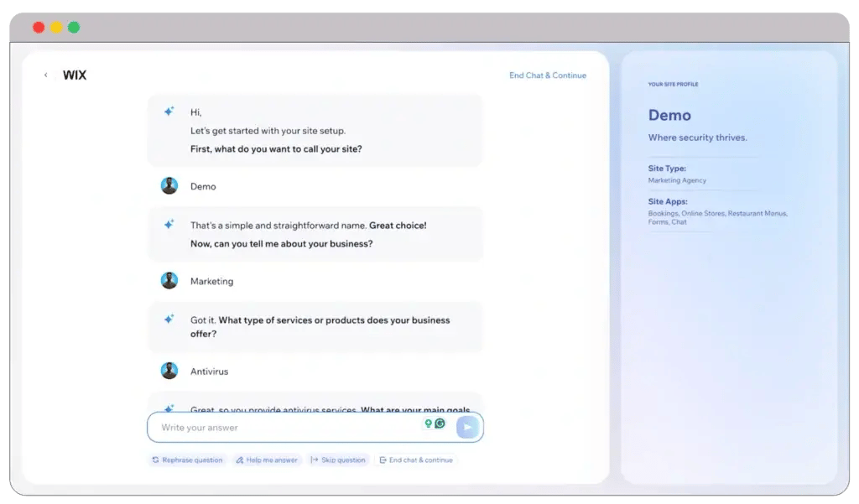
Task: Click the Help me answer button
Action: click(x=267, y=460)
